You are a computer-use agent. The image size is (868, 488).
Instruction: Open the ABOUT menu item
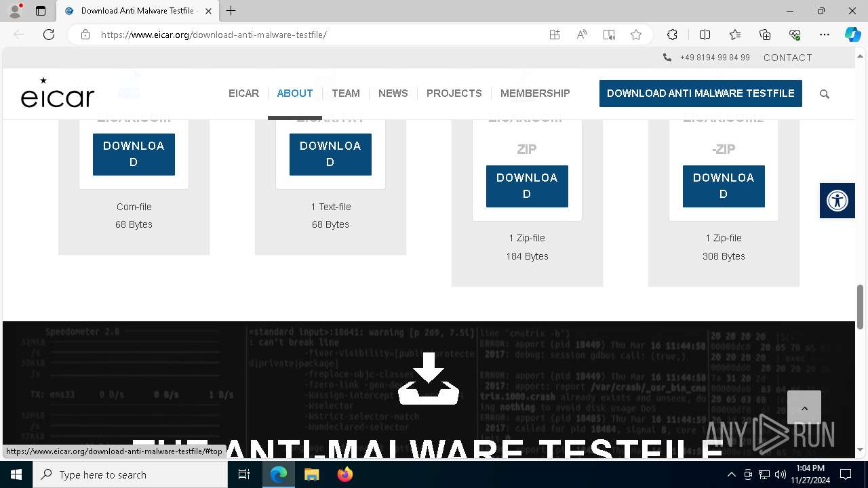pyautogui.click(x=295, y=94)
